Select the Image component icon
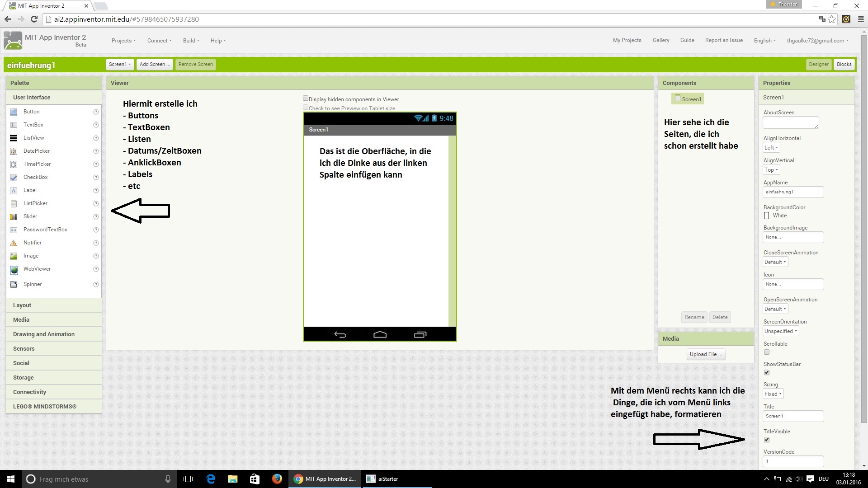 pyautogui.click(x=14, y=256)
